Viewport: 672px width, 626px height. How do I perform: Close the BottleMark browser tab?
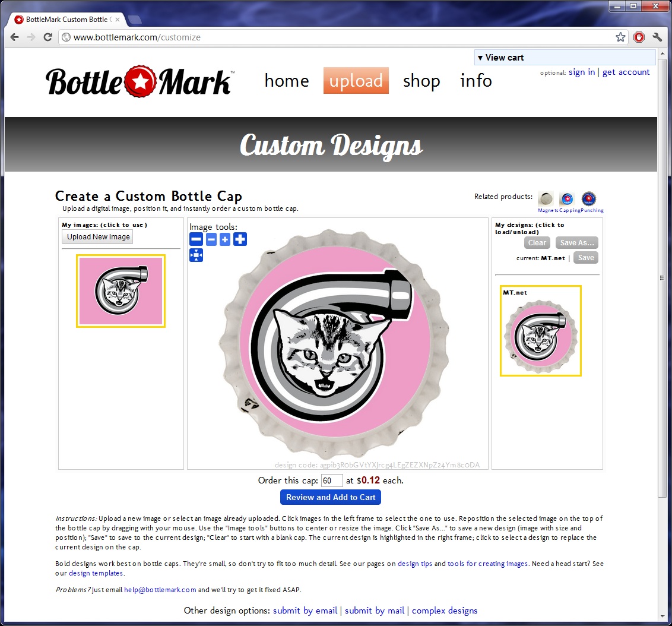click(x=118, y=19)
